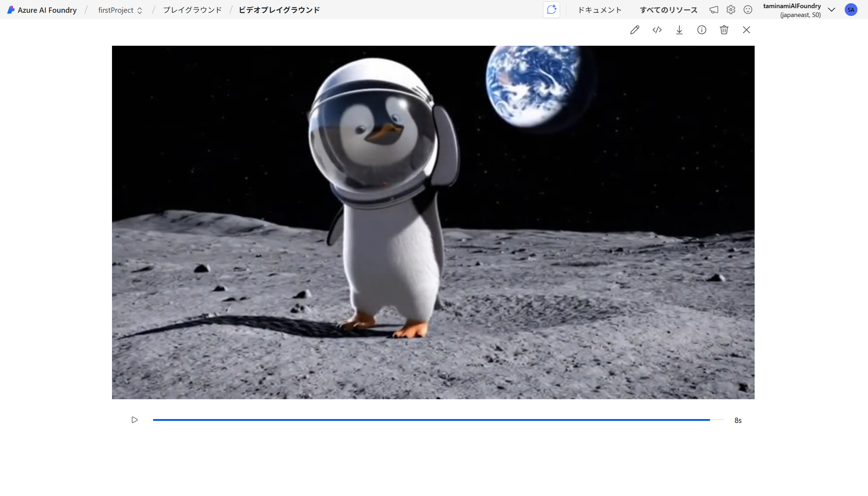Click Azure AI Foundry home logo
Viewport: 868px width, 496px height.
tap(42, 10)
